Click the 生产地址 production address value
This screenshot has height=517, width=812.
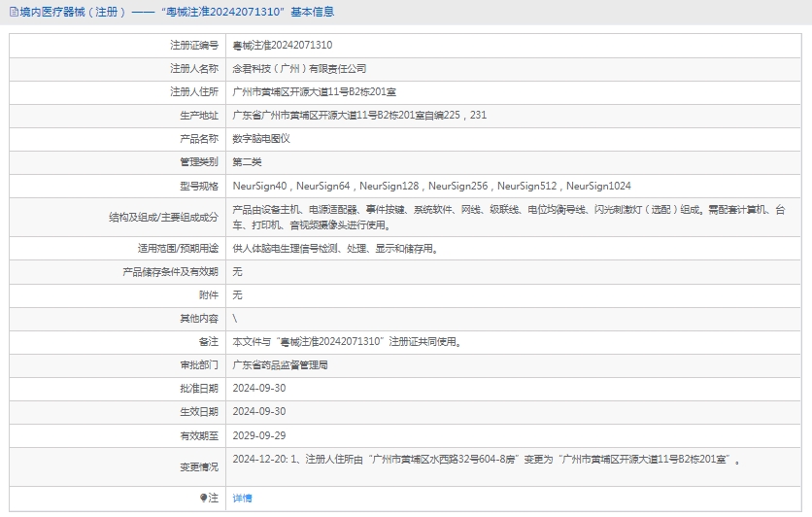coord(359,116)
